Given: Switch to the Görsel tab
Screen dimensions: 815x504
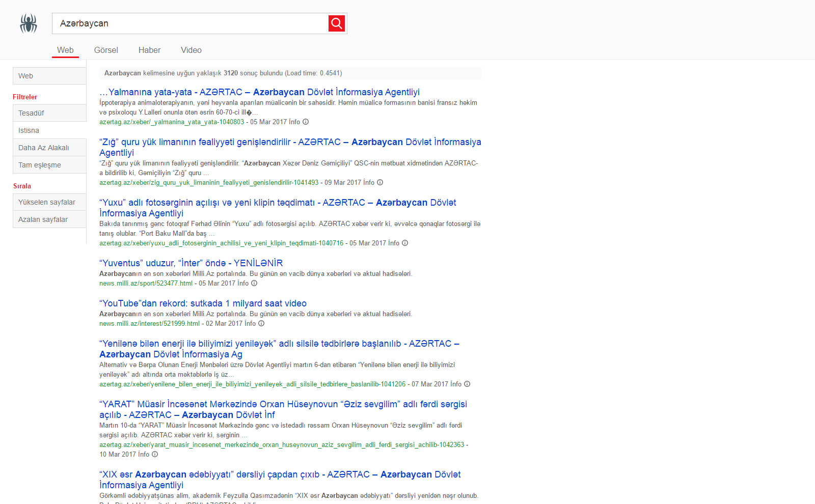Looking at the screenshot, I should tap(106, 50).
